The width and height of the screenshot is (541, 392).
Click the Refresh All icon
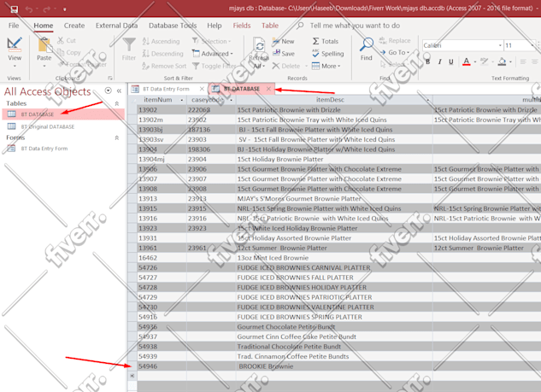coord(260,46)
